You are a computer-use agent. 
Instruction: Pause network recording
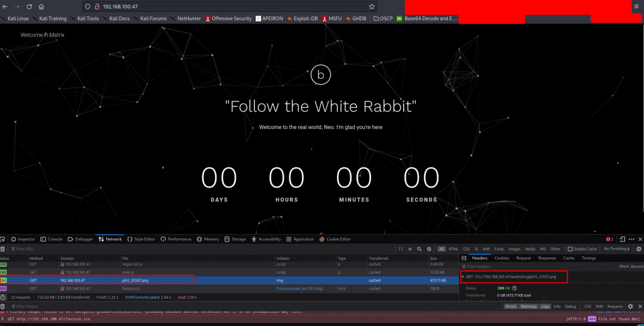pos(401,249)
